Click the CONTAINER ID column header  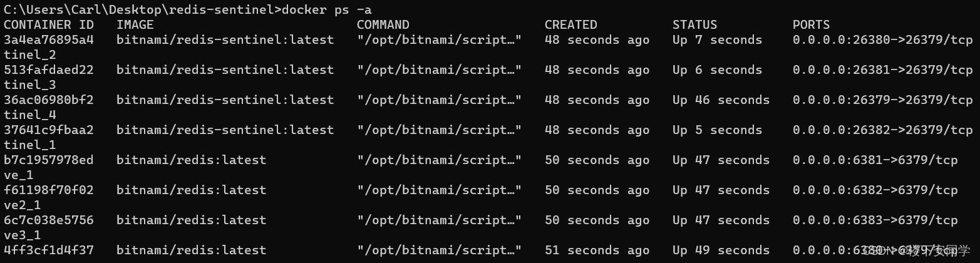click(49, 24)
